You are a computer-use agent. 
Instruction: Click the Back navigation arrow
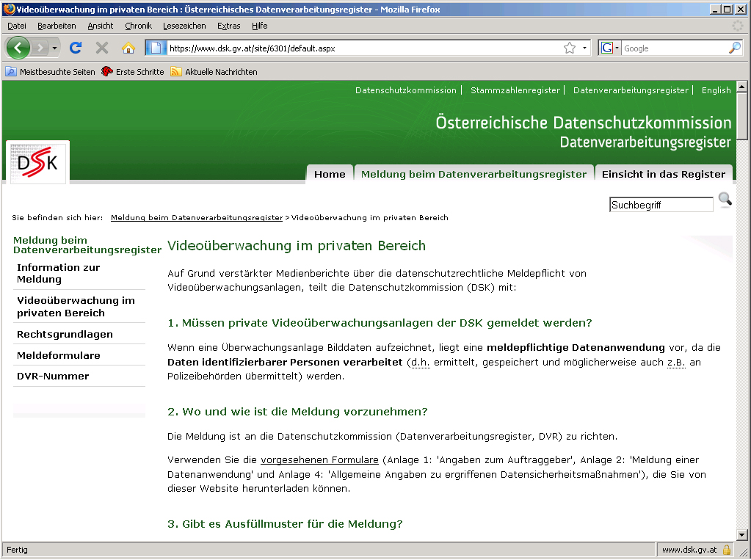16,47
